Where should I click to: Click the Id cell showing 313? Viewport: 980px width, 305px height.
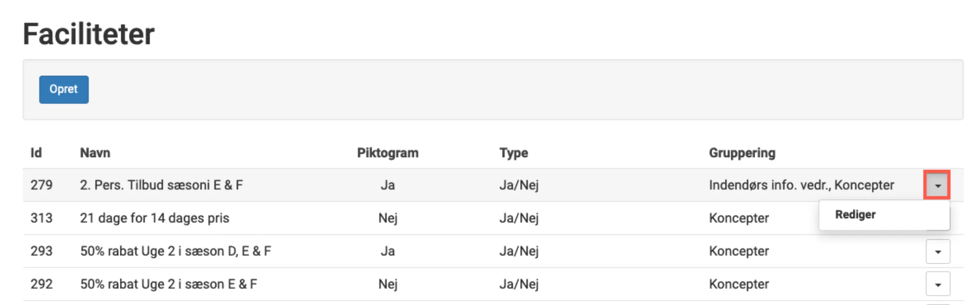41,218
